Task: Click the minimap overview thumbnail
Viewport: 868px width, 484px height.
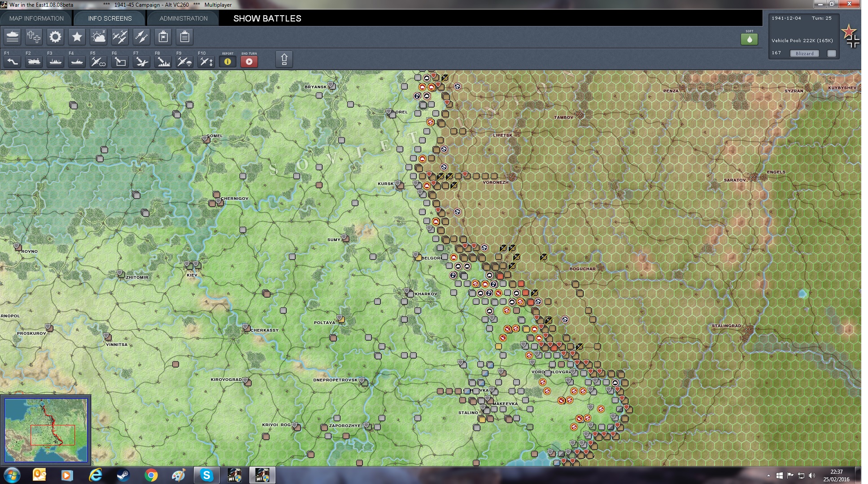Action: click(46, 430)
